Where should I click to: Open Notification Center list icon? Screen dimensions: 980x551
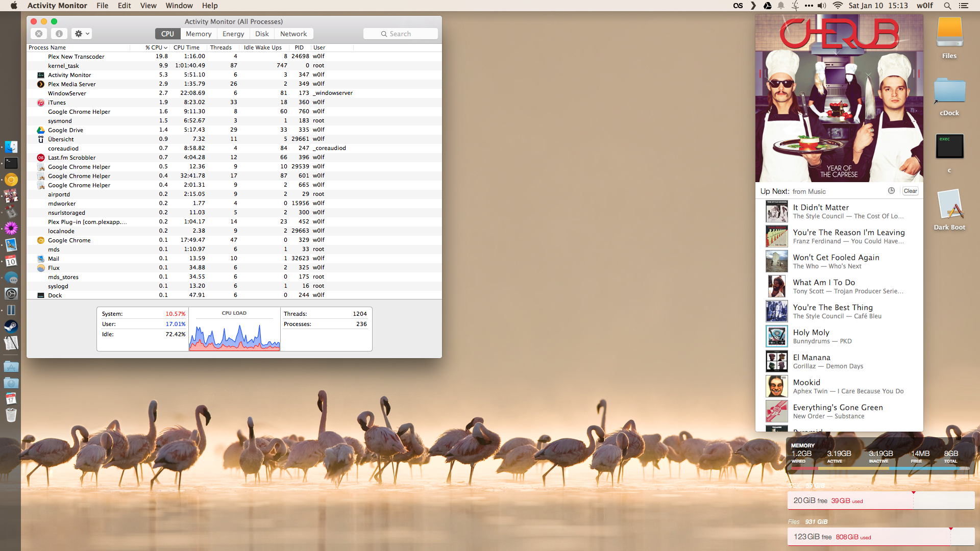[964, 6]
